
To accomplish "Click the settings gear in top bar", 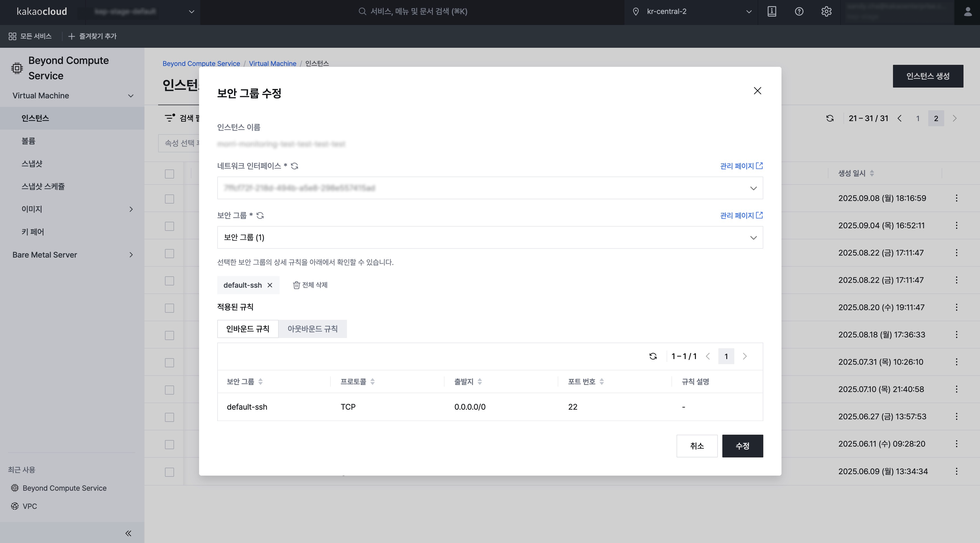I will (826, 11).
